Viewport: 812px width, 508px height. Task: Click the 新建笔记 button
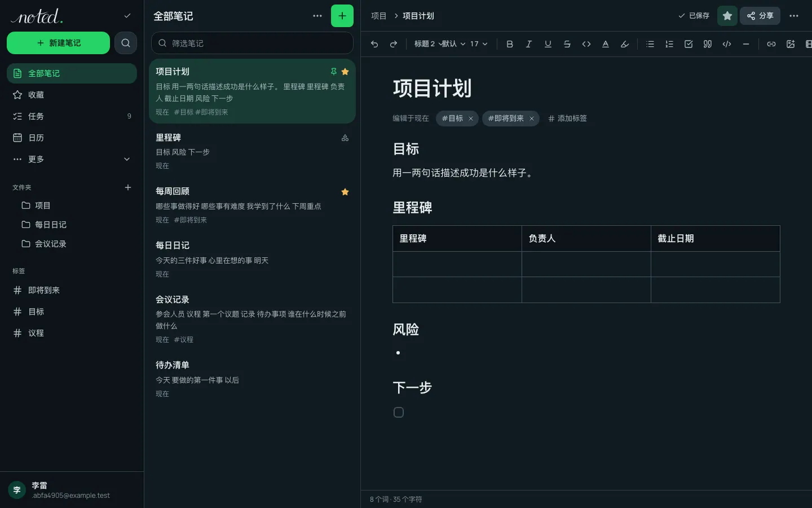tap(58, 43)
